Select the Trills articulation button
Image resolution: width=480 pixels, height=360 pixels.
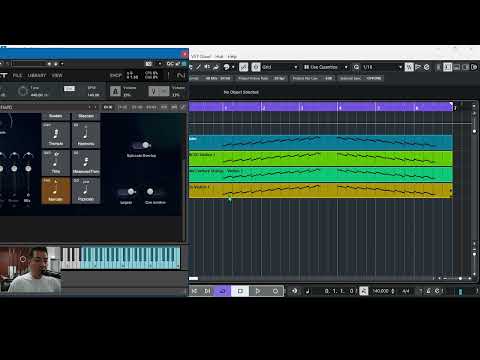pos(56,163)
